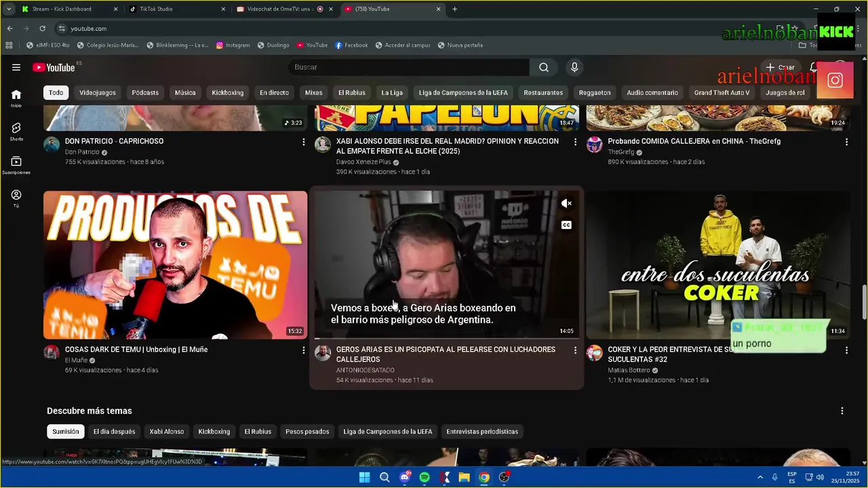This screenshot has width=868, height=488.
Task: Open Inicio in the left sidebar
Action: pos(16,98)
